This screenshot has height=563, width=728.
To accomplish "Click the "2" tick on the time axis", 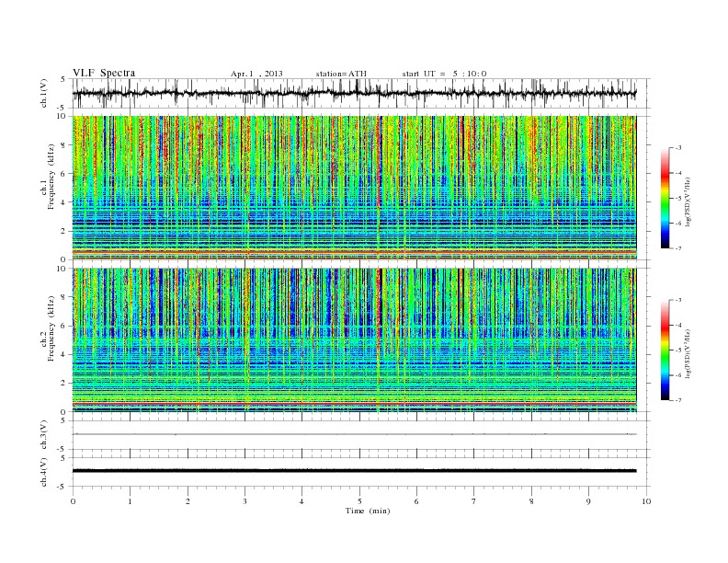I will 188,501.
